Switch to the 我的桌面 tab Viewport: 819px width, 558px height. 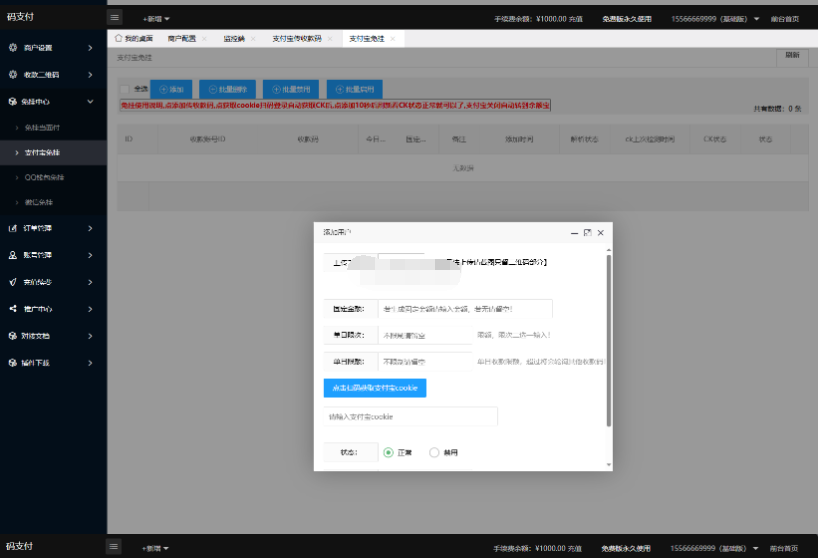tap(134, 39)
